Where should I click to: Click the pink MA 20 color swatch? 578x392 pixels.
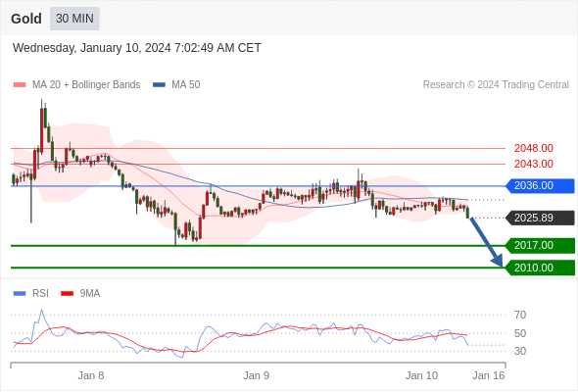coord(20,85)
